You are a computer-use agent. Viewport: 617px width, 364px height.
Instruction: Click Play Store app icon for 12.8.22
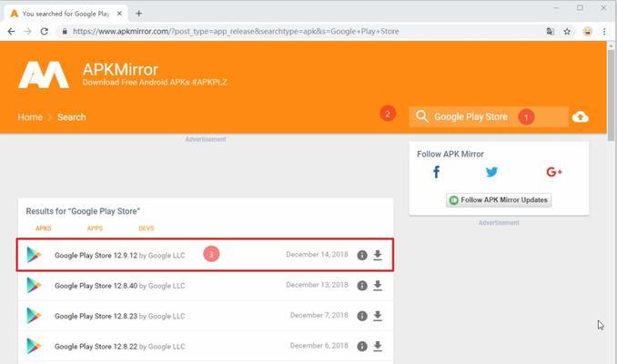34,346
